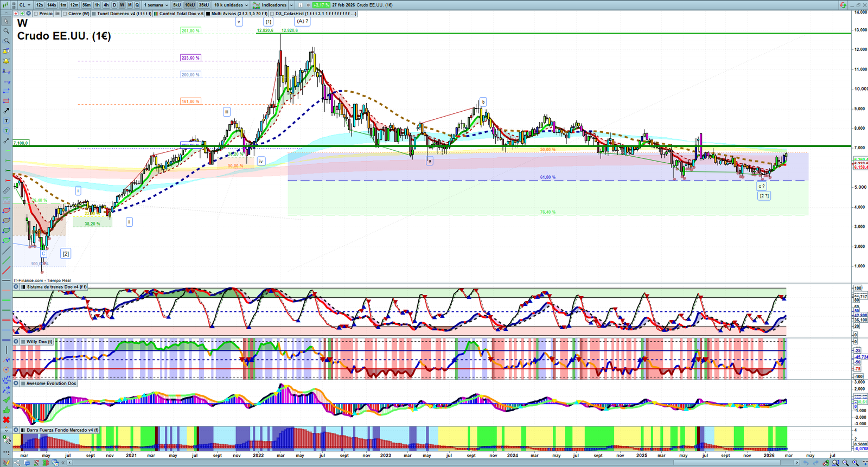Expand the arrow after Indicadores button

click(x=291, y=5)
